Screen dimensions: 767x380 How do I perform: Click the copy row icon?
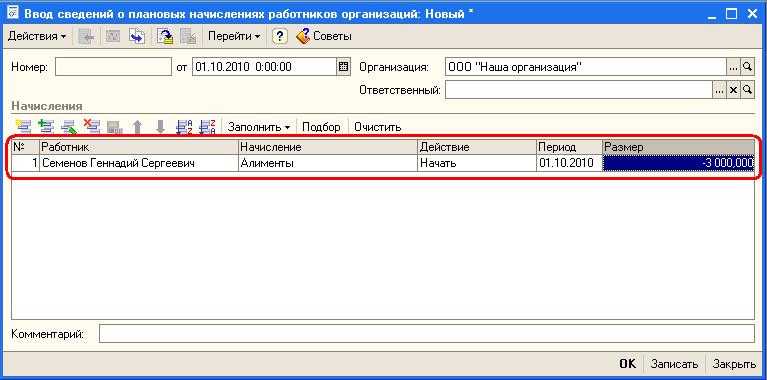(x=46, y=127)
